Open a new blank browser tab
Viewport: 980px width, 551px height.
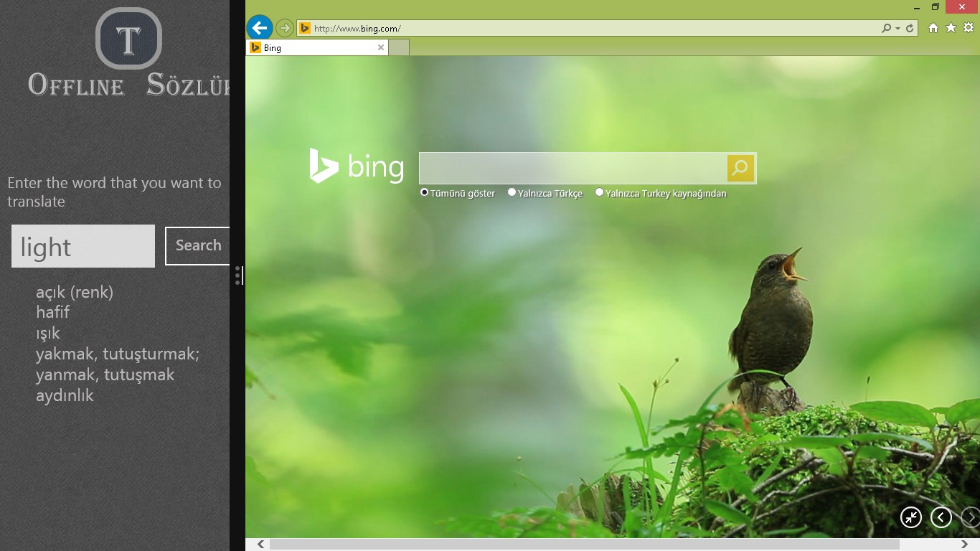click(399, 48)
